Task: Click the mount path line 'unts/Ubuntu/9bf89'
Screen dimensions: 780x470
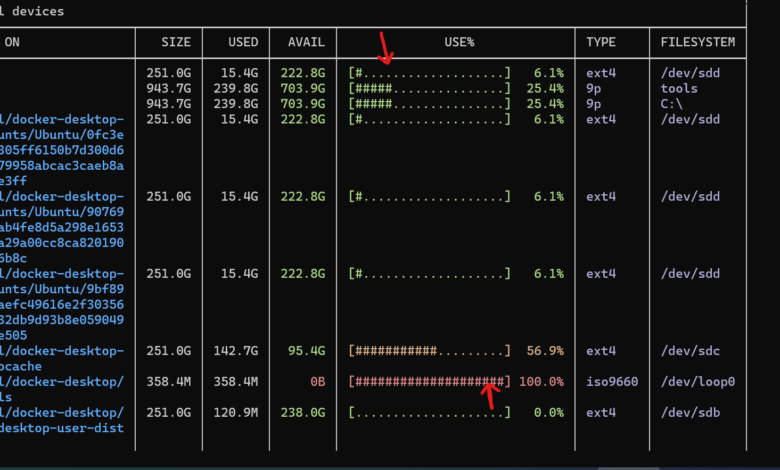Action: pyautogui.click(x=62, y=289)
